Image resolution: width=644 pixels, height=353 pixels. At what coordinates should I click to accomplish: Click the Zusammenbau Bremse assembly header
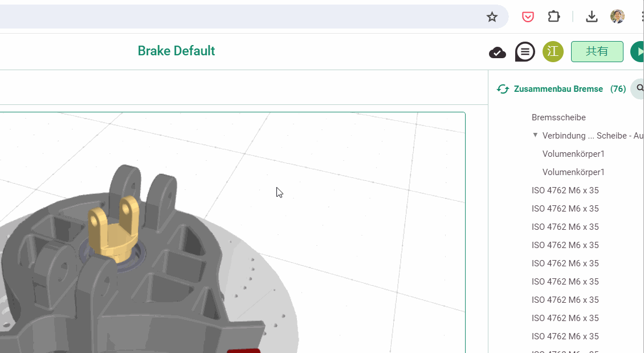(558, 89)
